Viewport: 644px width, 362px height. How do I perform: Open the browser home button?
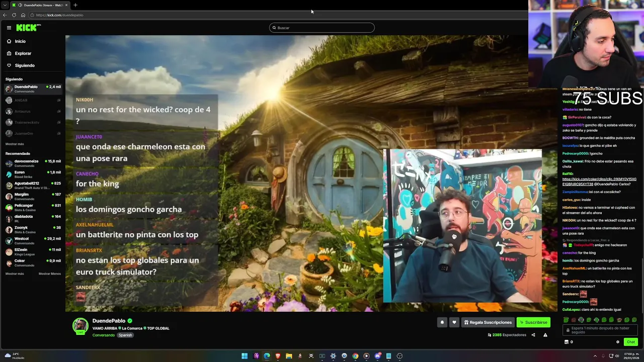23,15
